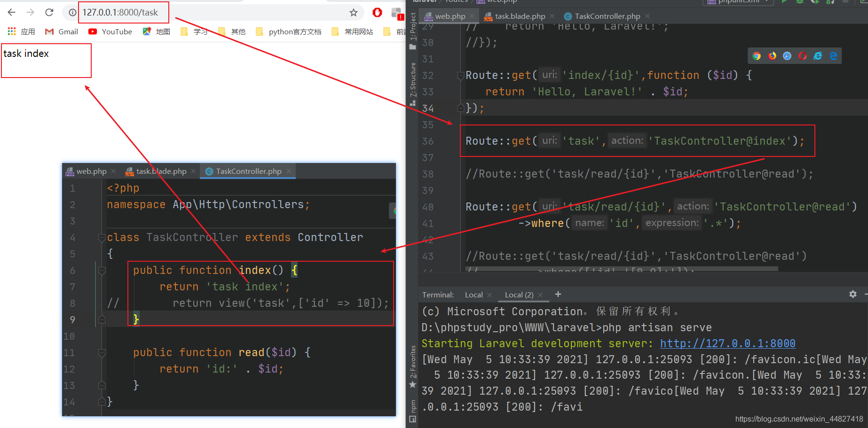868x428 pixels.
Task: Click 'php artisan serve' command in terminal
Action: (657, 327)
